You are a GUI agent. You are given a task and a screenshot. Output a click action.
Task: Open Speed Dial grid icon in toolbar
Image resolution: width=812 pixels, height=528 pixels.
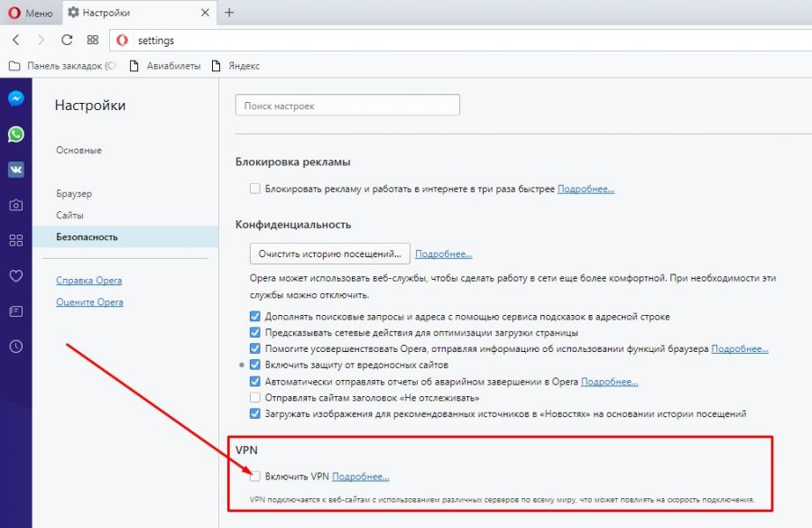[x=93, y=40]
